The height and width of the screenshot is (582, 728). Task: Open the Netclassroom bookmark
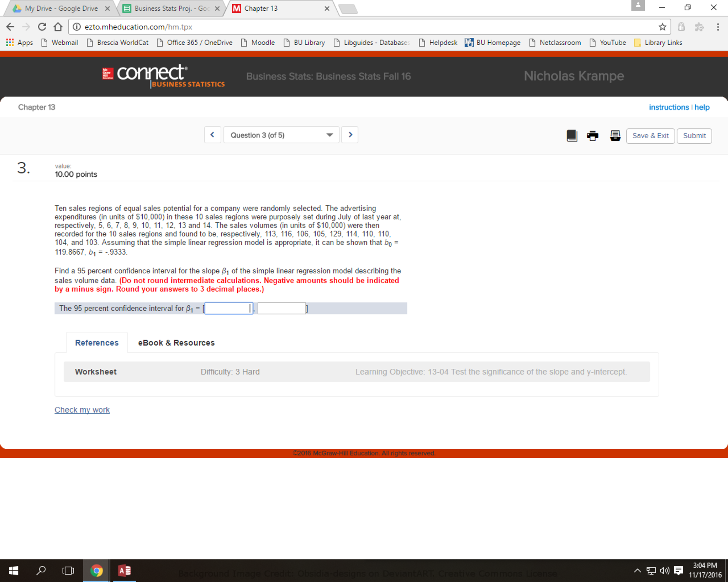coord(555,43)
